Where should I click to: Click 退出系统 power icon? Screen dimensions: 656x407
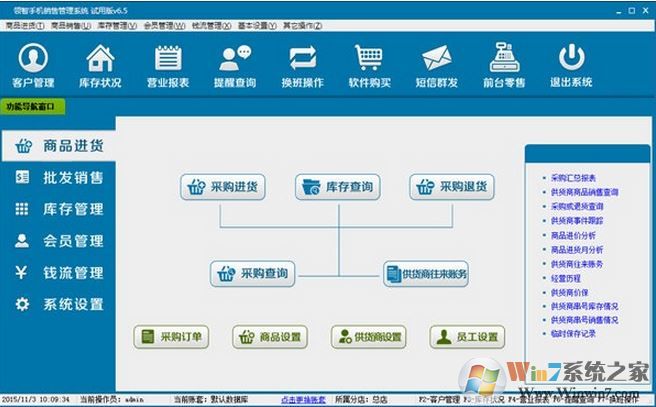pyautogui.click(x=571, y=65)
